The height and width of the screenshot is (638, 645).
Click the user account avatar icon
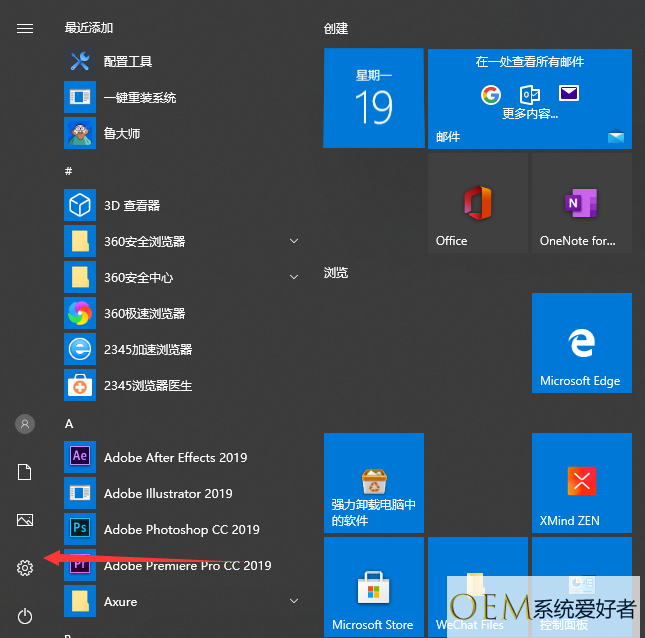[25, 424]
